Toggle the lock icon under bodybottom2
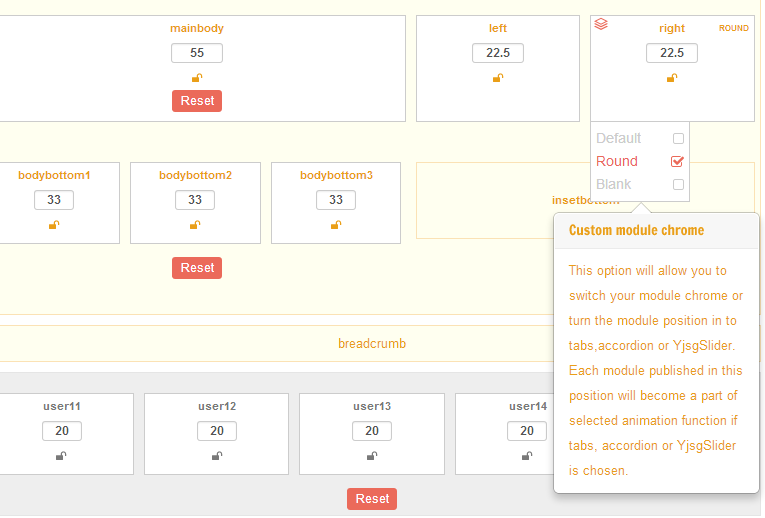Screen dimensions: 765x518 click(195, 224)
